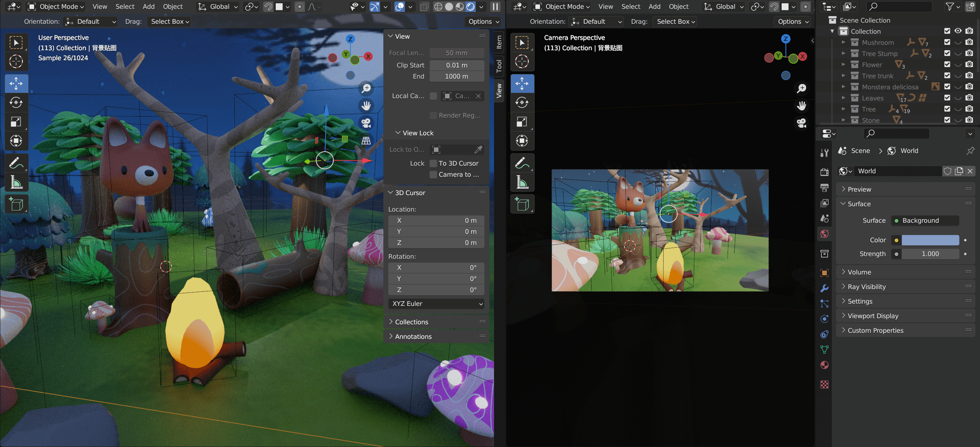Hide the Collection with eye icon
This screenshot has height=447, width=980.
(x=958, y=31)
